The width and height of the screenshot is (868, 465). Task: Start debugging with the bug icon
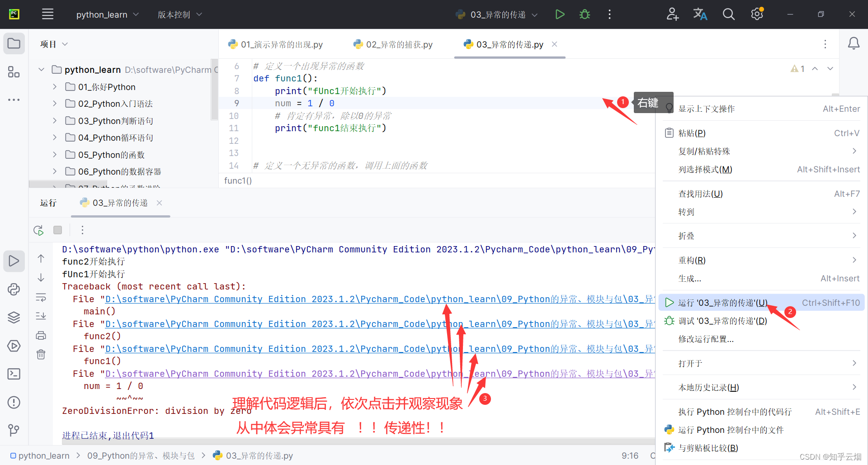pyautogui.click(x=585, y=14)
